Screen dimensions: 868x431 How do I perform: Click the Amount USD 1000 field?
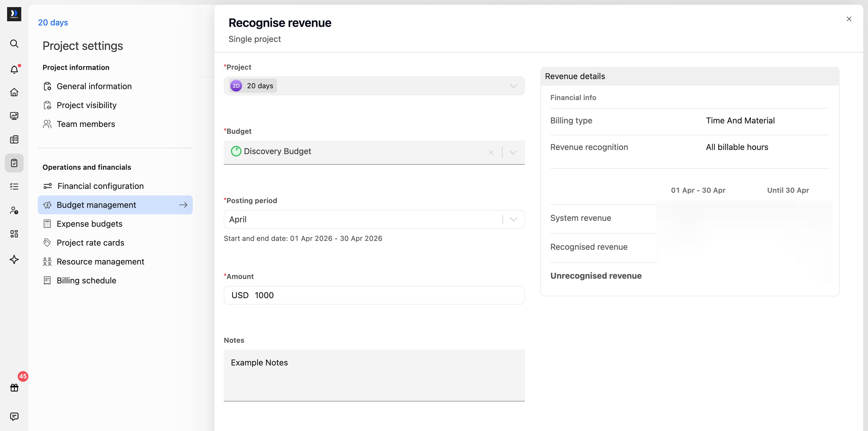pos(374,295)
